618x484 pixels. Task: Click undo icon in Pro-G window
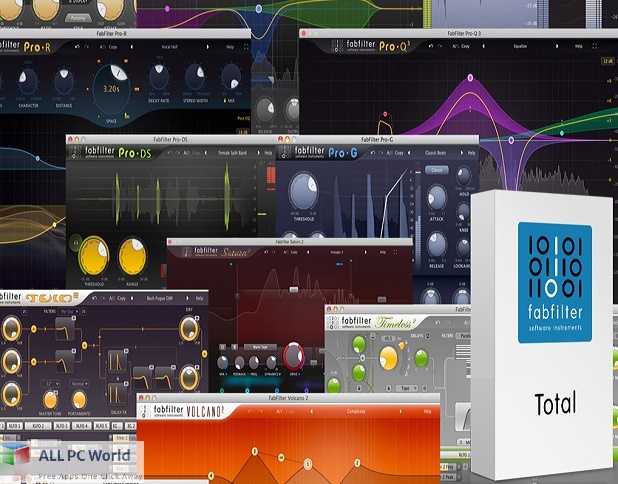(x=372, y=153)
